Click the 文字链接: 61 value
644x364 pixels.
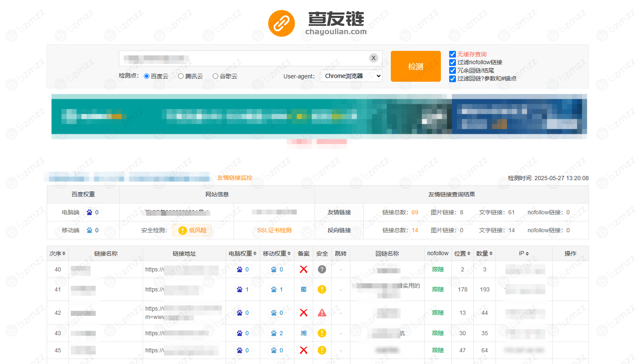pos(511,212)
